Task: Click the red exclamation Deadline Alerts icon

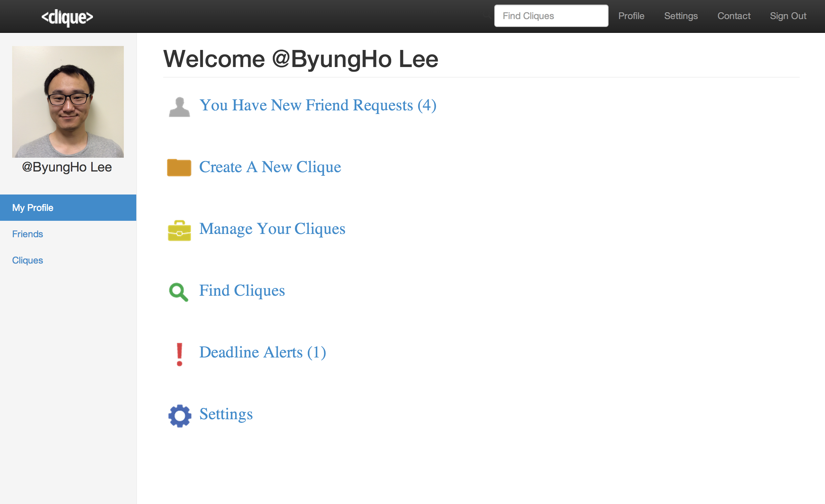Action: tap(179, 354)
